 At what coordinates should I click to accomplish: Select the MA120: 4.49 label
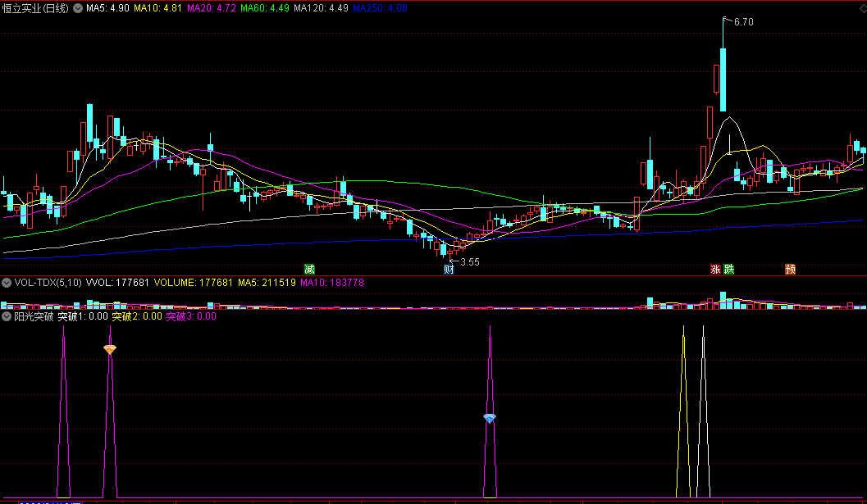[x=322, y=8]
